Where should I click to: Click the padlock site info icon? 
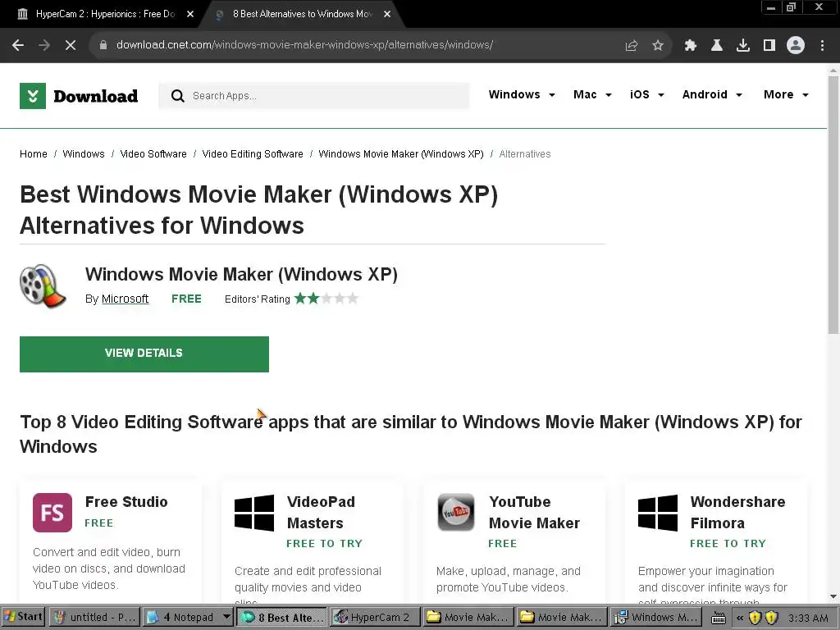103,45
